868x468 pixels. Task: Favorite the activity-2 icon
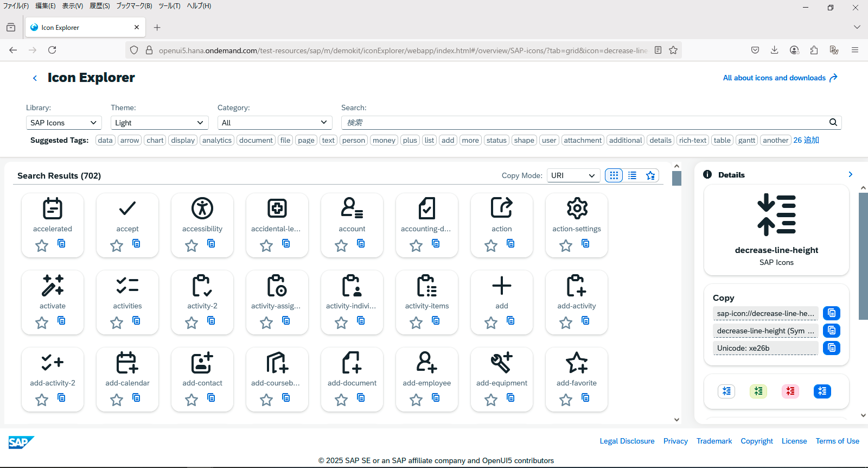coord(192,323)
